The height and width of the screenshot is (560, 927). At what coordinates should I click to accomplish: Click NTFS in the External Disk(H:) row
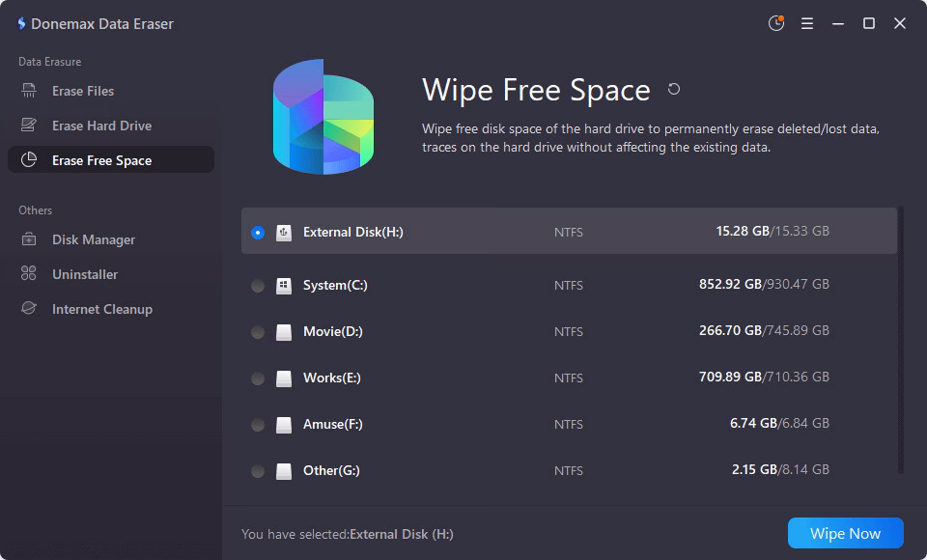(x=568, y=233)
